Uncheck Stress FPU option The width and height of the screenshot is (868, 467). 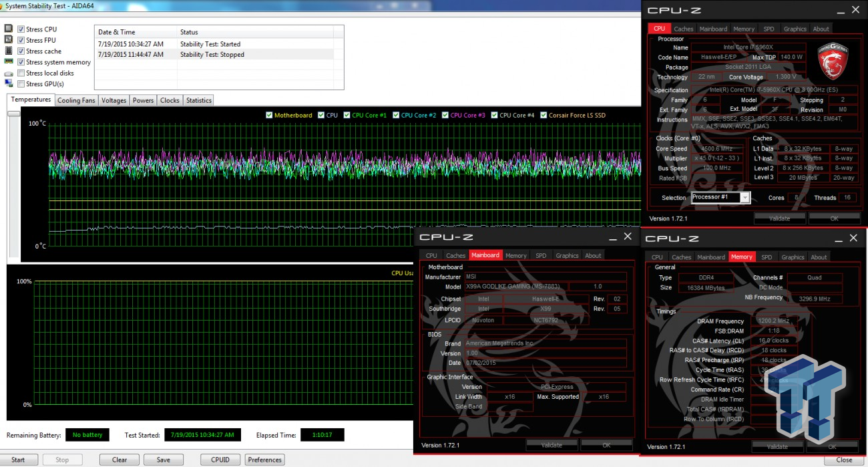click(21, 40)
